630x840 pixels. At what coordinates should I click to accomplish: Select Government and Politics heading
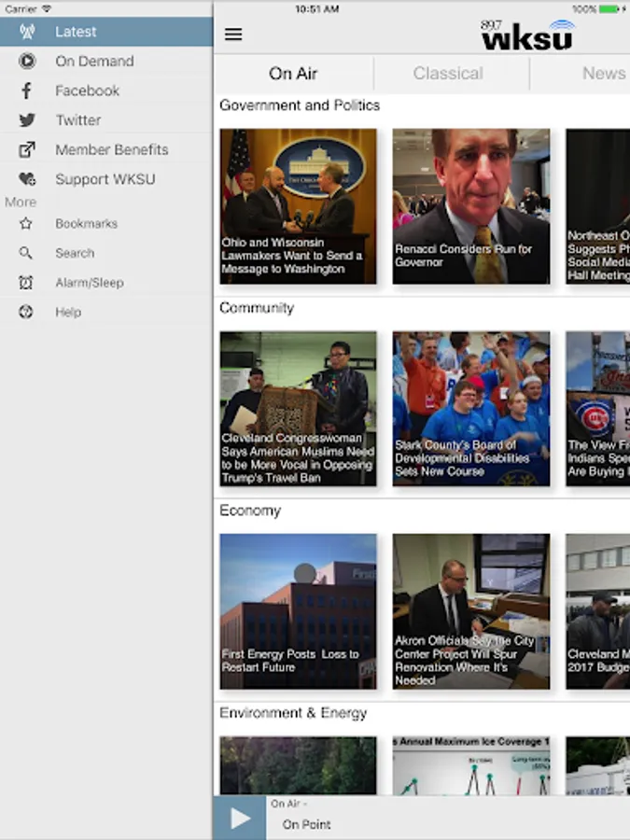(x=300, y=105)
